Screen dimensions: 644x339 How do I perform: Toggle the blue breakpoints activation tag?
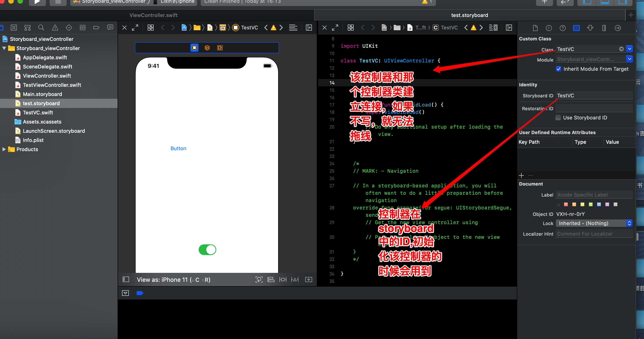(140, 293)
